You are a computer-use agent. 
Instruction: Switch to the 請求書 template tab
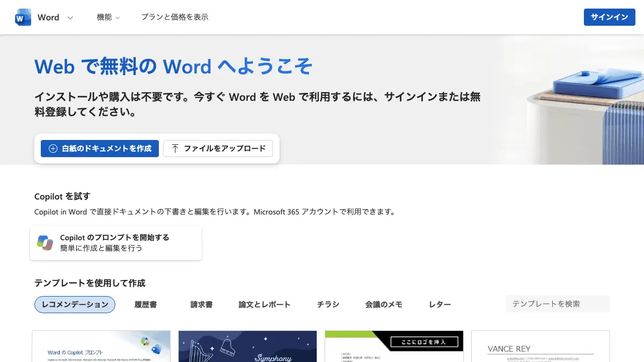[201, 305]
